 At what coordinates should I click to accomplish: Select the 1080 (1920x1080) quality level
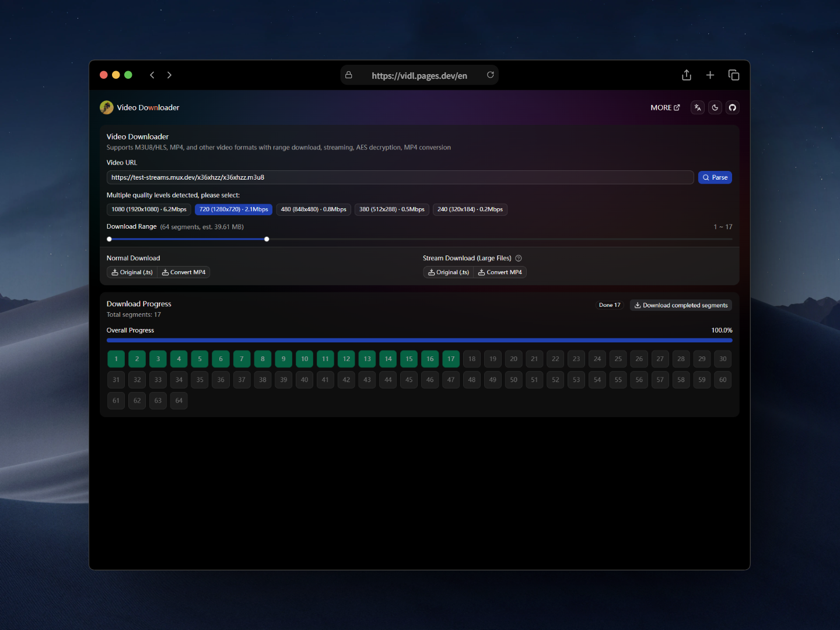click(x=149, y=209)
